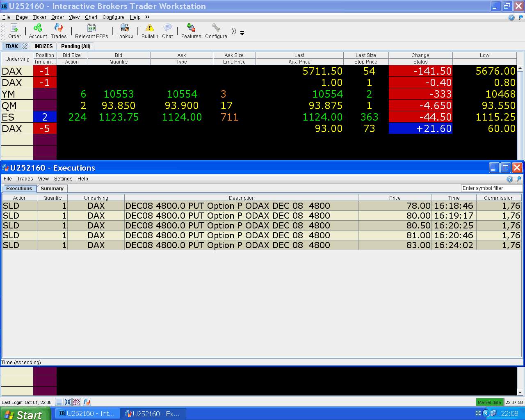525x420 pixels.
Task: Open the Help menu in Trader Workstation
Action: 135,17
